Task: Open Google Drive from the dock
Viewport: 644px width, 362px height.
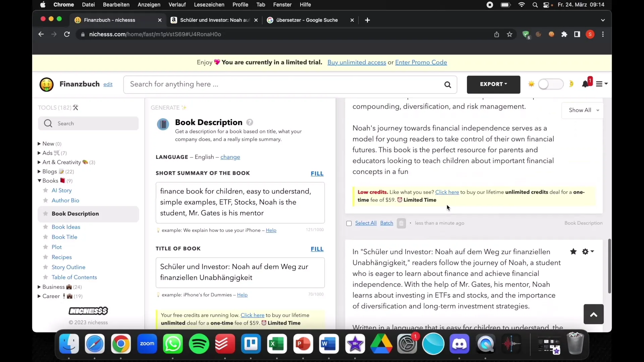Action: tap(381, 344)
